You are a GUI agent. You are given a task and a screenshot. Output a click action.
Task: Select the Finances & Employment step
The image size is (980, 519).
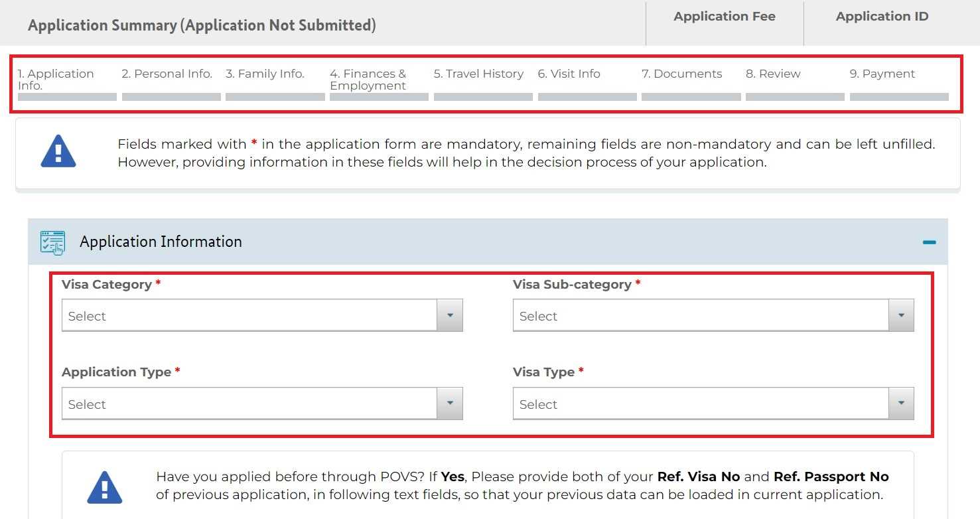(368, 80)
